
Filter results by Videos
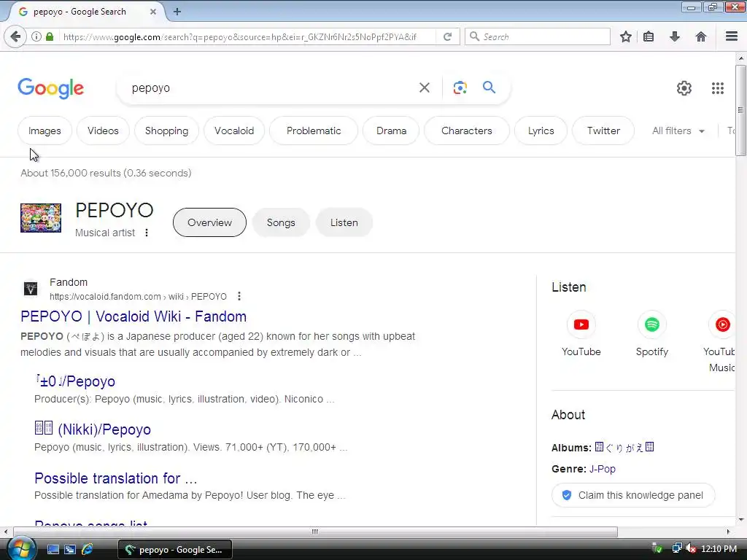[103, 131]
